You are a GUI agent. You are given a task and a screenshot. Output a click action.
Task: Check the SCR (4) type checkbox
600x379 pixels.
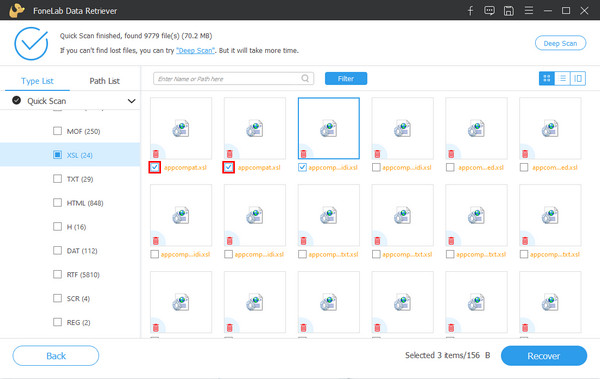coord(57,298)
